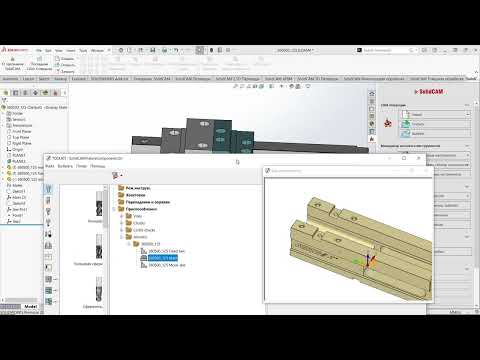Open the Выбрать menu in ToolKit window
Screen dimensions: 480x360
(65, 166)
